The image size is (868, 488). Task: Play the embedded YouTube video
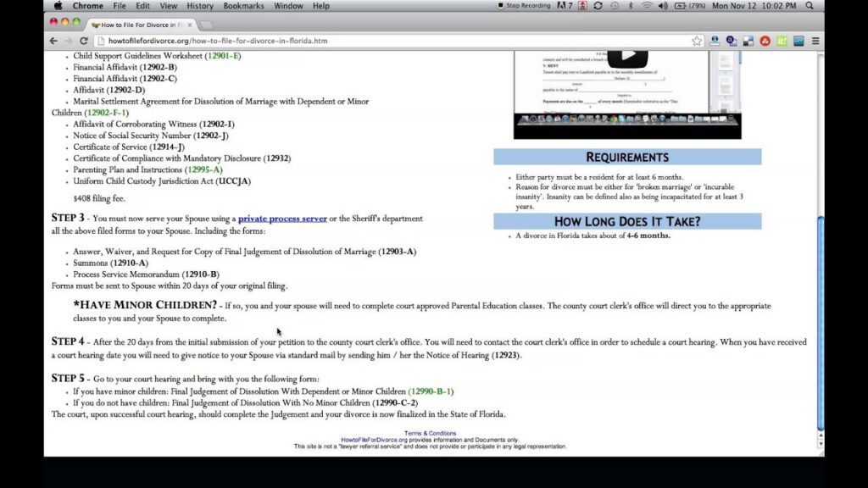tap(628, 57)
